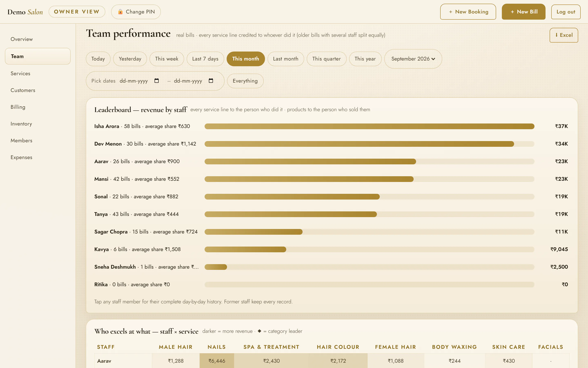
Task: Click Aarav's ₹2,430 Spa cell
Action: pos(271,361)
